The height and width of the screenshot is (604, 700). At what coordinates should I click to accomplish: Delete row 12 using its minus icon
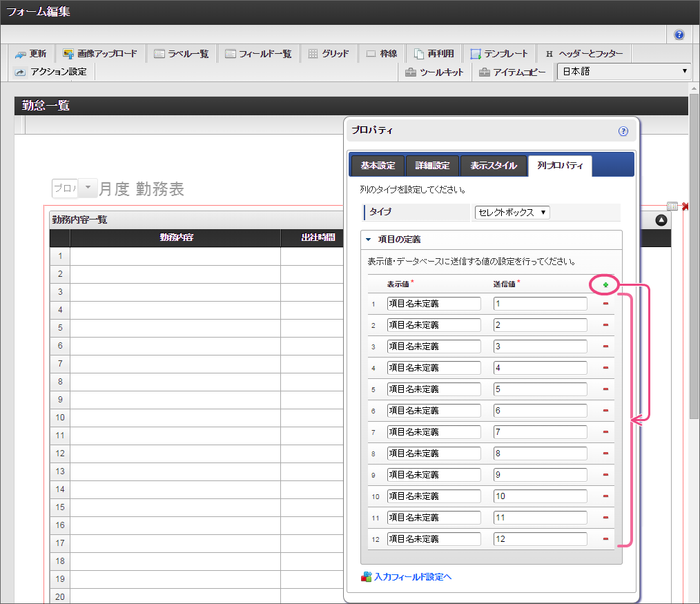605,539
